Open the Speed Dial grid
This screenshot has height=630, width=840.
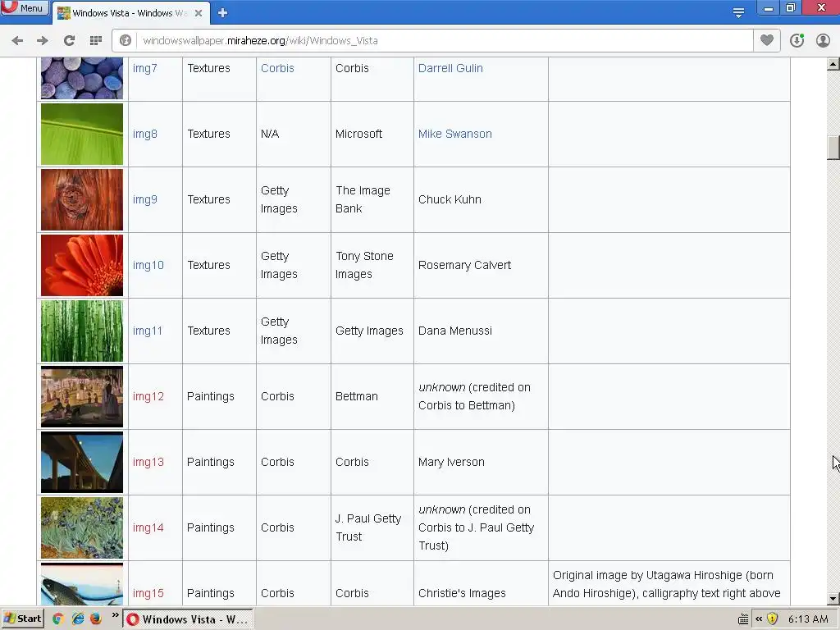coord(96,41)
